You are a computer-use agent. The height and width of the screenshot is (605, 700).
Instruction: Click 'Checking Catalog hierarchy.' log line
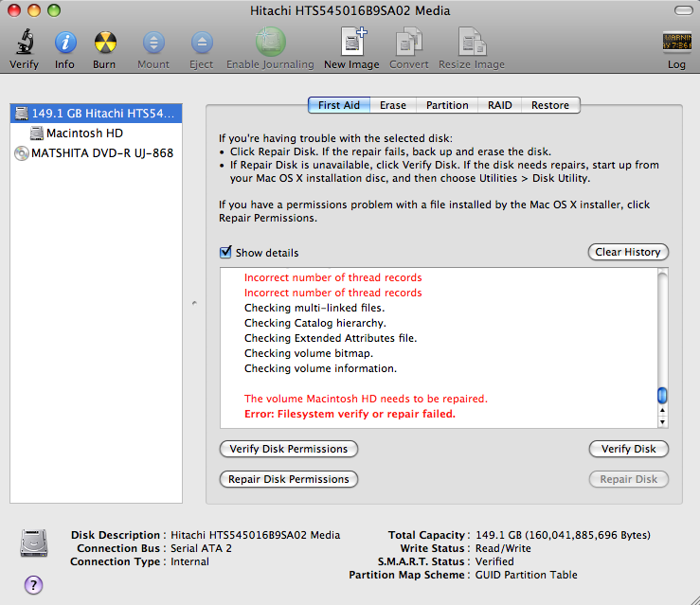tap(315, 323)
